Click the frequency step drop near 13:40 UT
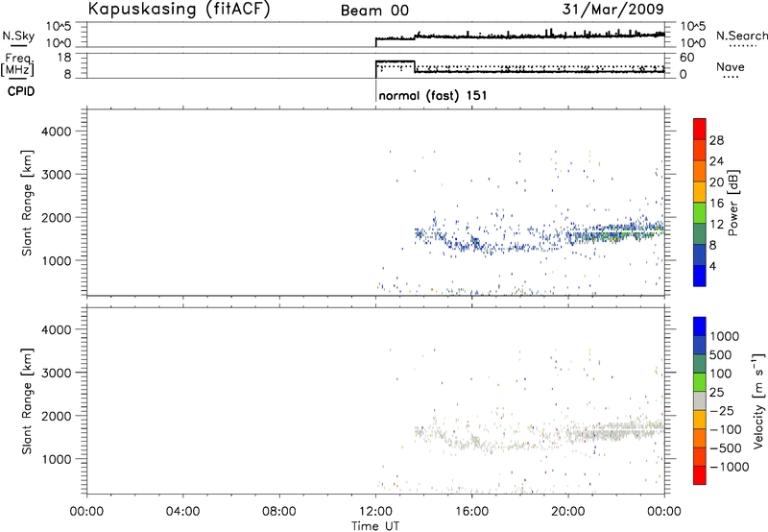 click(x=415, y=66)
